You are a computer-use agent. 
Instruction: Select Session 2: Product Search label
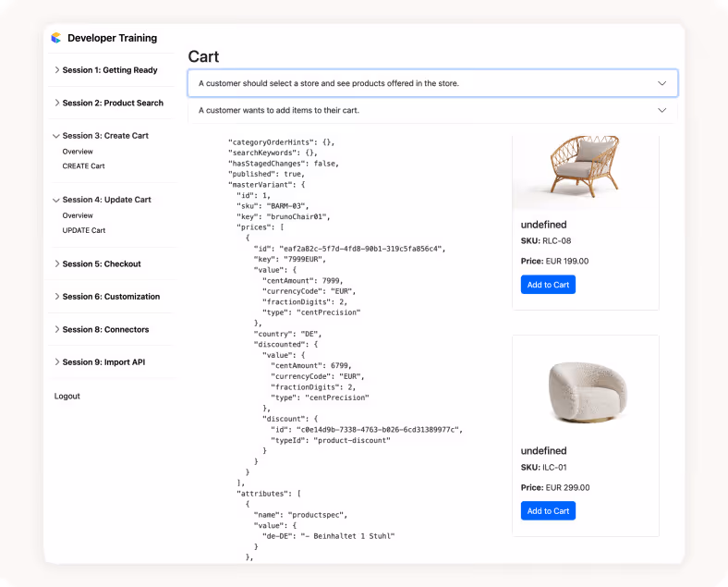point(113,103)
